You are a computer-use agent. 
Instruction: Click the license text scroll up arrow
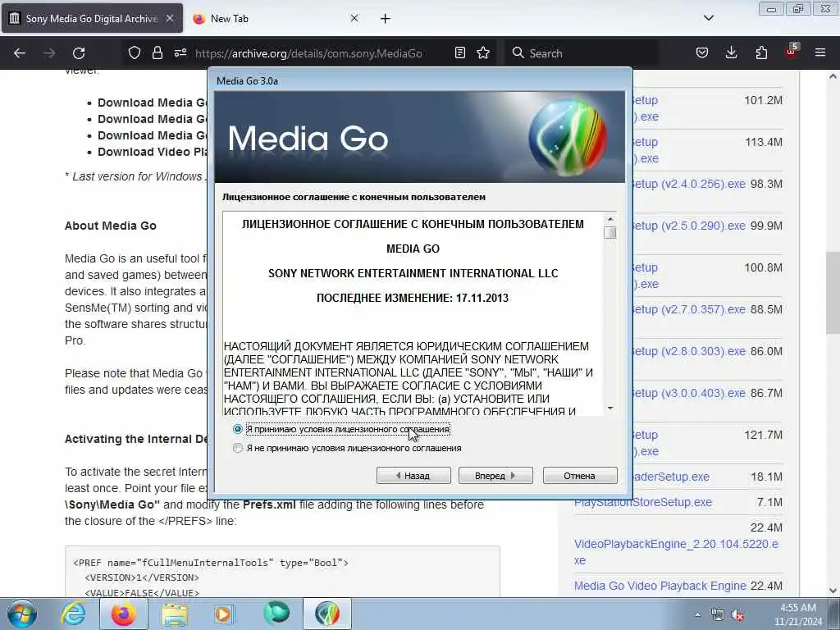click(x=609, y=219)
